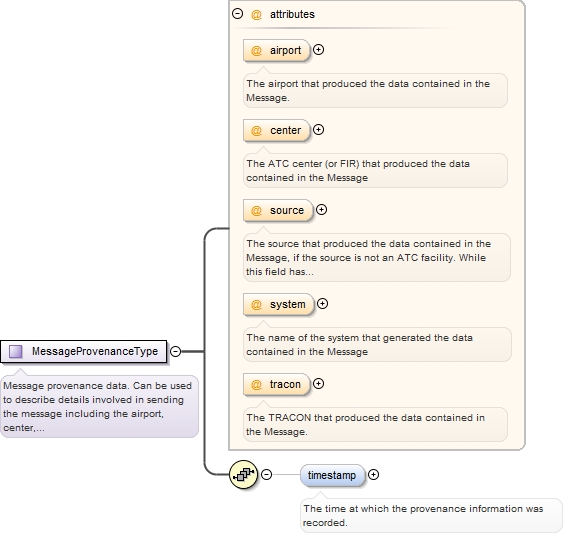
Task: Expand the tracon attribute plus button
Action: (x=318, y=384)
